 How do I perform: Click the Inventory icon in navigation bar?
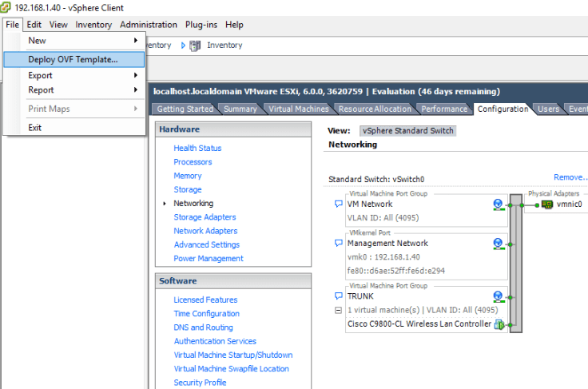195,46
